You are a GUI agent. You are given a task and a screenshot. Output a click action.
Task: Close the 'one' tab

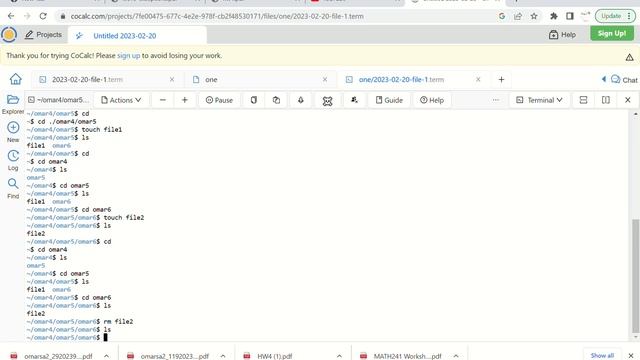325,80
